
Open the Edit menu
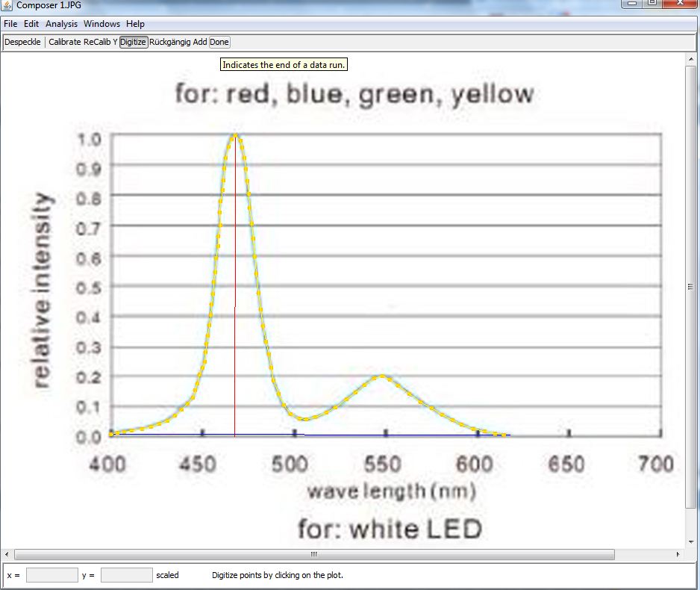coord(31,24)
